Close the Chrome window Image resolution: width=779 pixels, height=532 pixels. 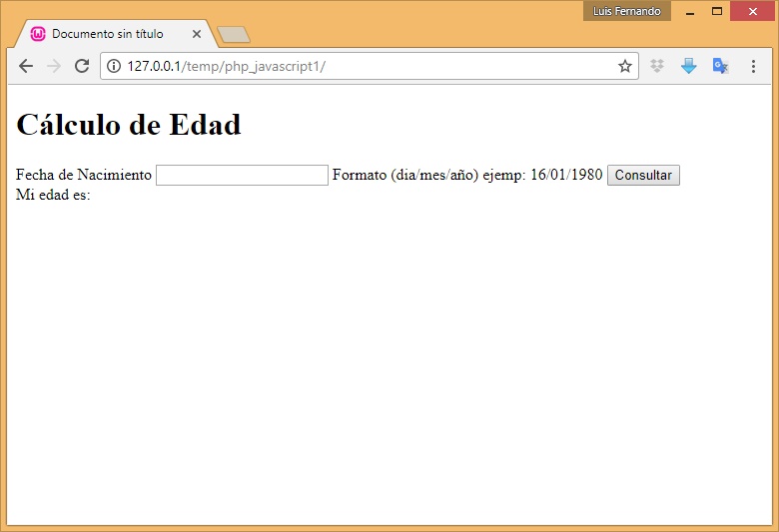(x=751, y=11)
